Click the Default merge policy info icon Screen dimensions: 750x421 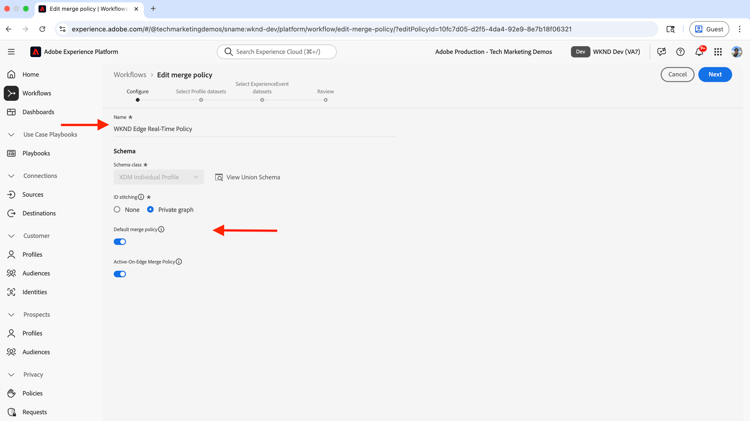(161, 229)
